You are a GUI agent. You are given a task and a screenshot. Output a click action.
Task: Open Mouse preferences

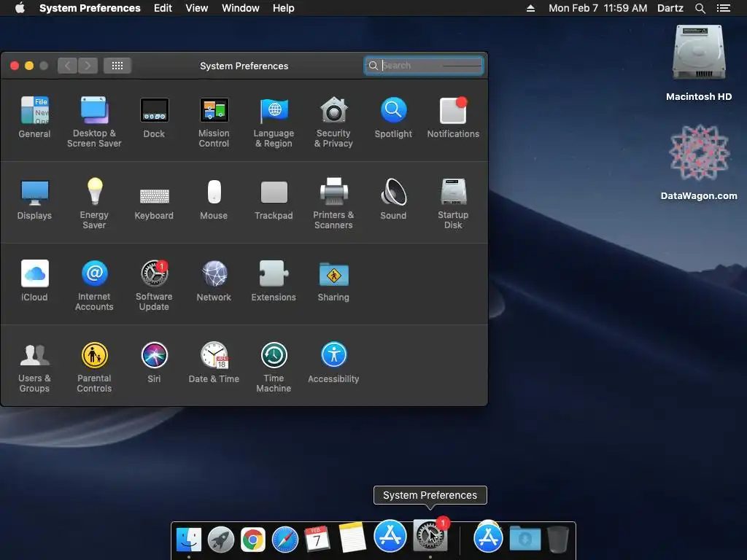(x=214, y=199)
